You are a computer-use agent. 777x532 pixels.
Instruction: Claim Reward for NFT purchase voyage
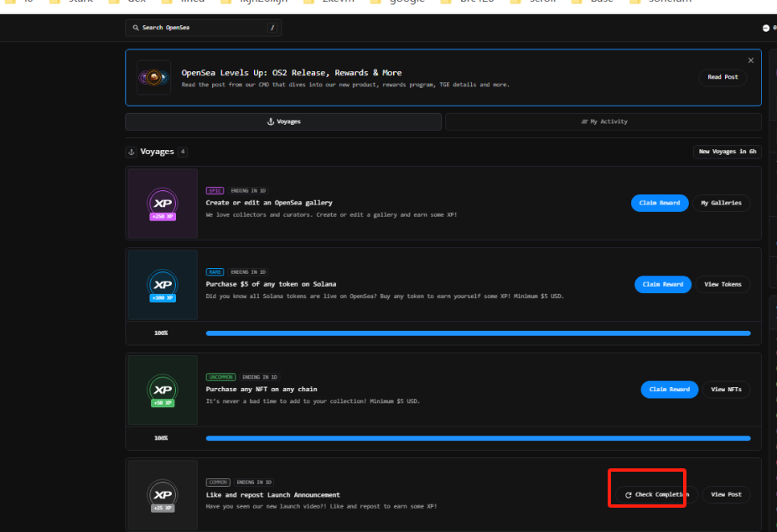(670, 390)
